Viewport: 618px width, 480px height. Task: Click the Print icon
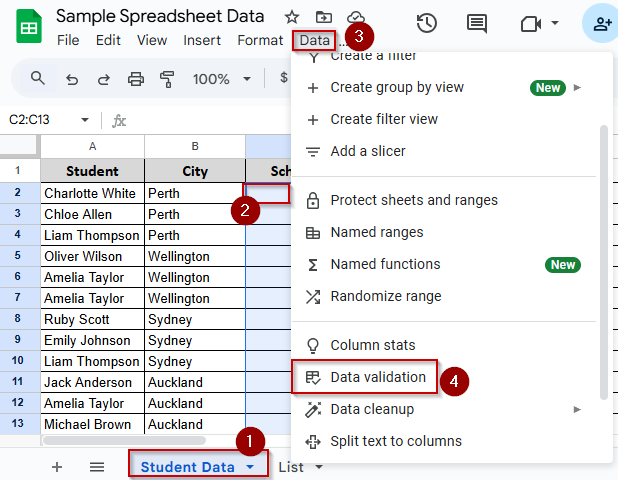coord(136,79)
